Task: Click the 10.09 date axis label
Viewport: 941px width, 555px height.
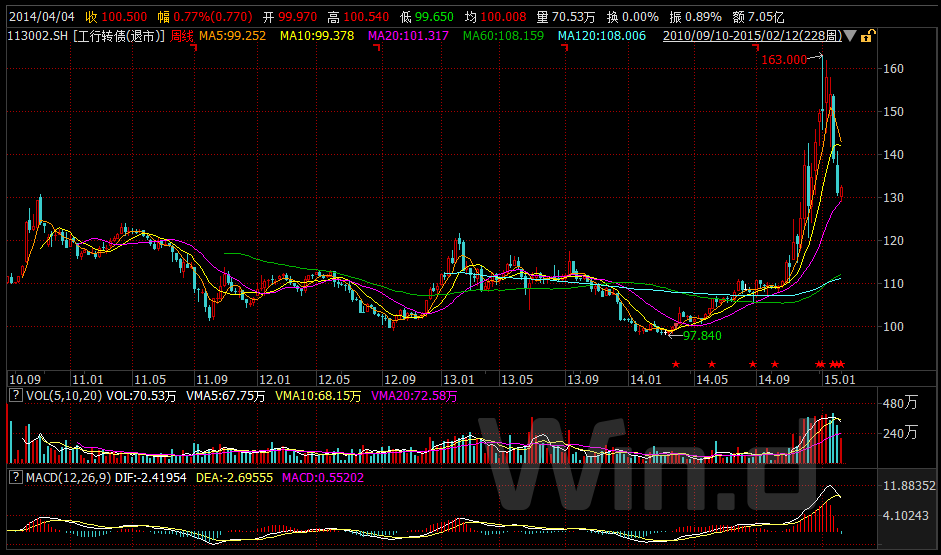Action: [x=25, y=380]
